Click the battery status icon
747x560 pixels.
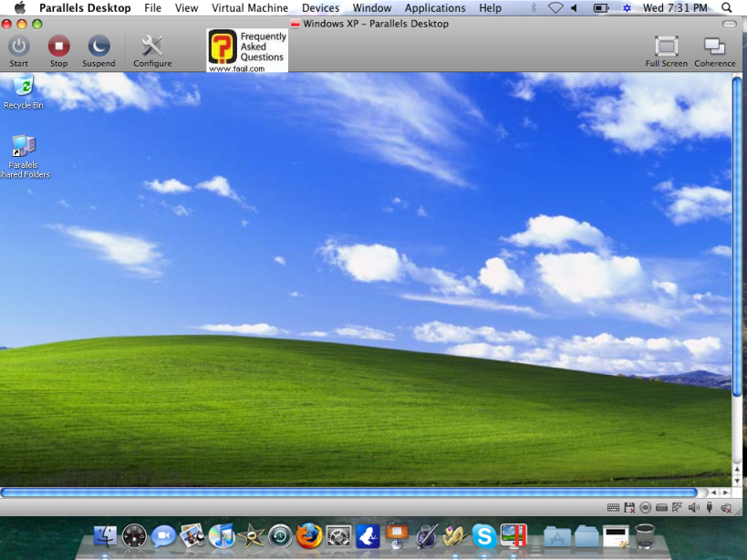pyautogui.click(x=601, y=7)
